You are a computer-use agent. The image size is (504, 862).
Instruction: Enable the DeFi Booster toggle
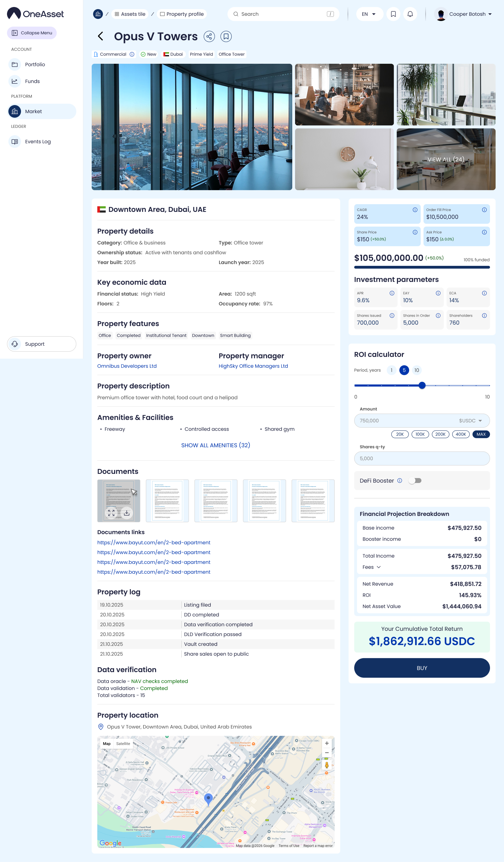click(415, 481)
